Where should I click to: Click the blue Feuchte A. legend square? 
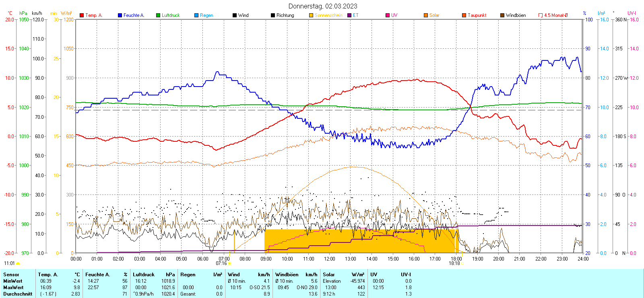pos(120,15)
